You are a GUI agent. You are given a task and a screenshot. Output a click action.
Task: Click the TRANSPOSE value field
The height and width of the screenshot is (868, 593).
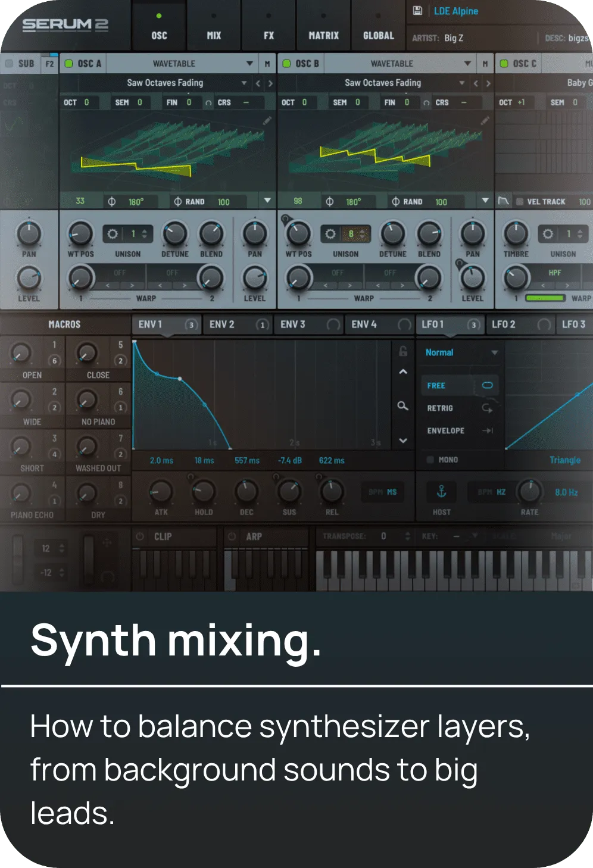coord(383,536)
